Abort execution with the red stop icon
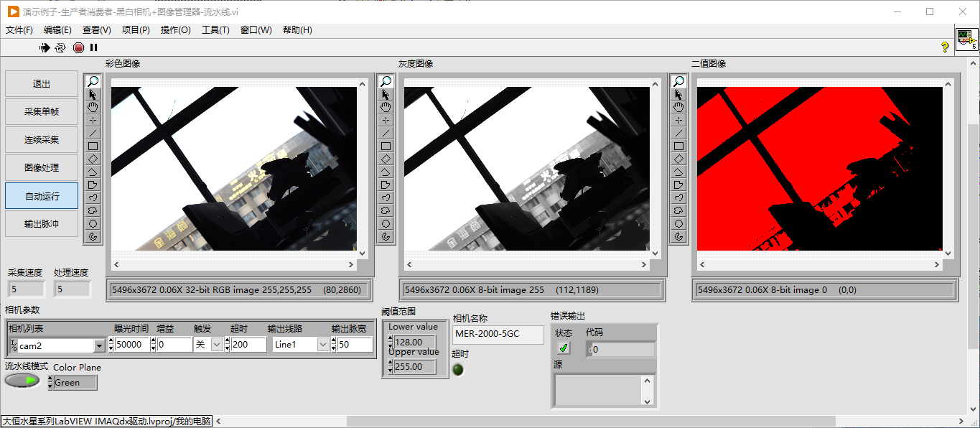The width and height of the screenshot is (980, 428). click(78, 47)
